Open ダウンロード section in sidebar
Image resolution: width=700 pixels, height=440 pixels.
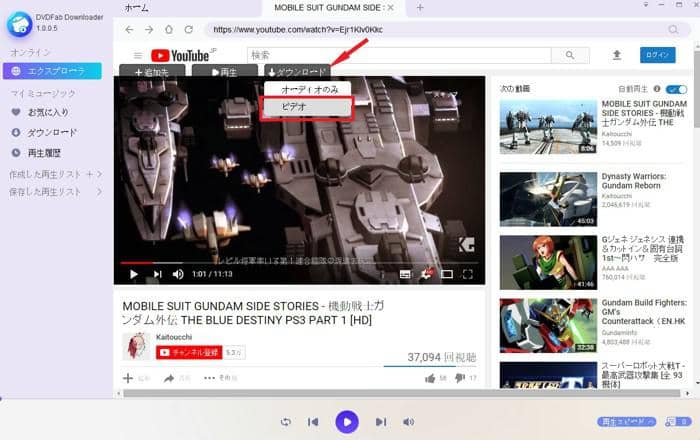tap(52, 133)
